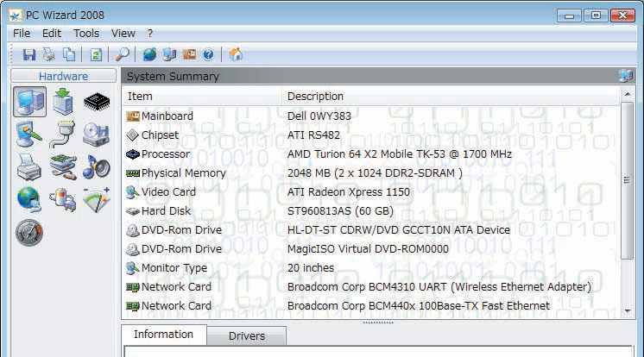Click the 'ATI RS482' description text

click(x=313, y=135)
